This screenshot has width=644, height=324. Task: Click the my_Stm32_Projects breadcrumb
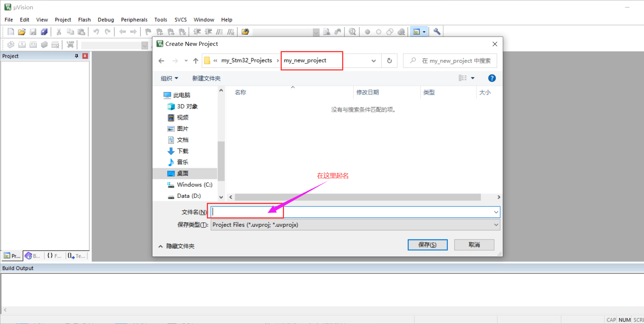(x=247, y=60)
